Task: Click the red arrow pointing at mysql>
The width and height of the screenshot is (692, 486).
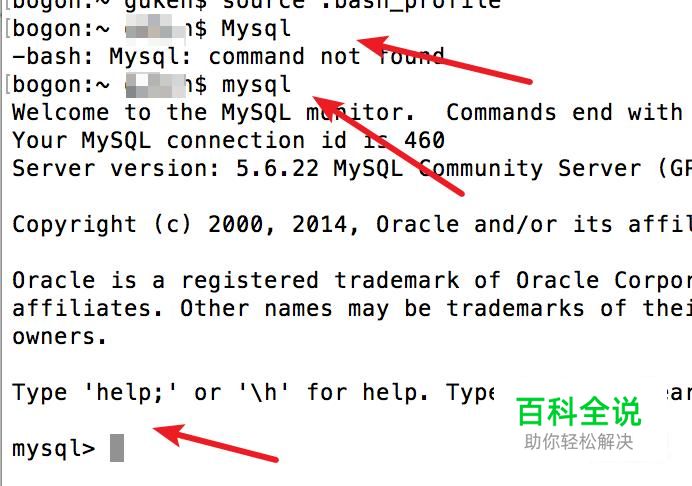Action: pos(216,443)
